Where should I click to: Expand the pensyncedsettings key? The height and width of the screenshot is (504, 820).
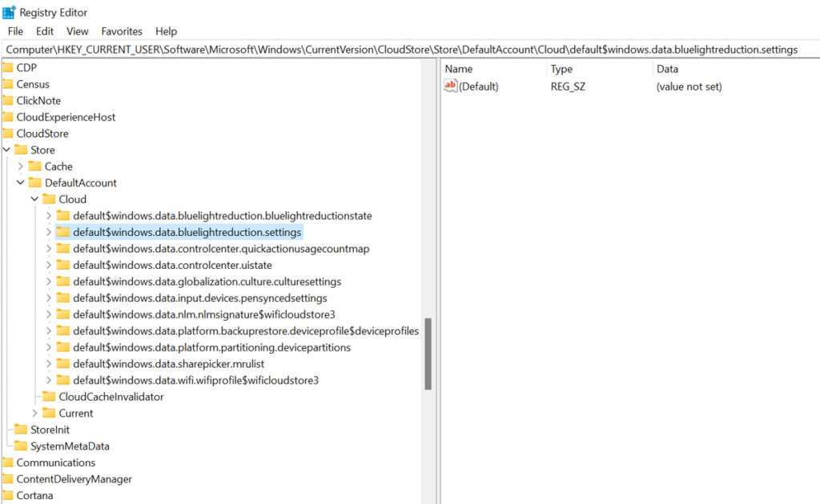point(49,298)
